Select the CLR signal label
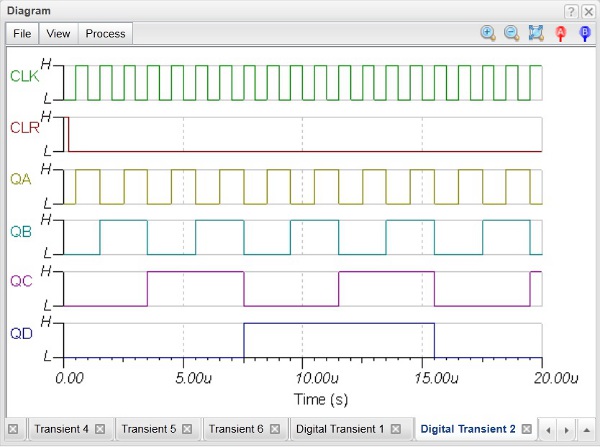Viewport: 600px width, 447px height. tap(25, 128)
